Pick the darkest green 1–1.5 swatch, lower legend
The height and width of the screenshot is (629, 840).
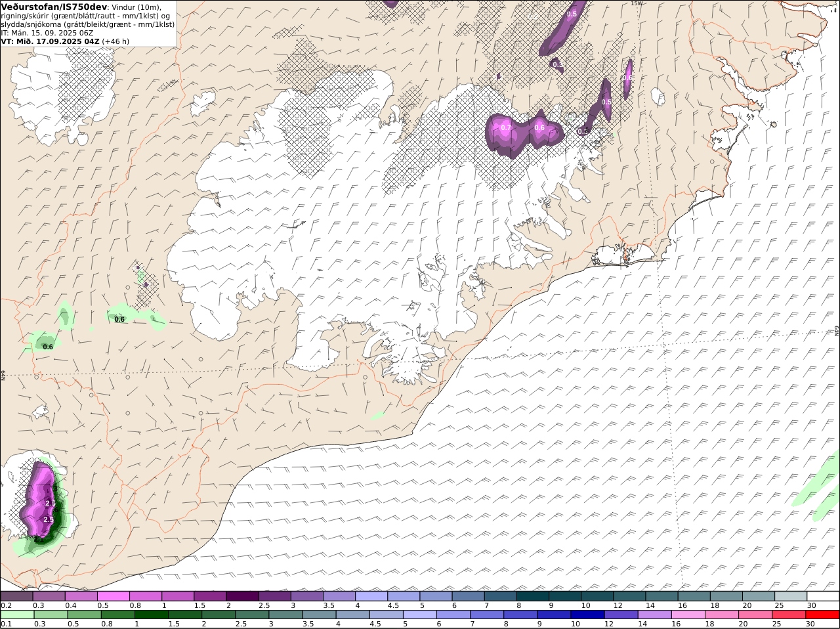(151, 615)
